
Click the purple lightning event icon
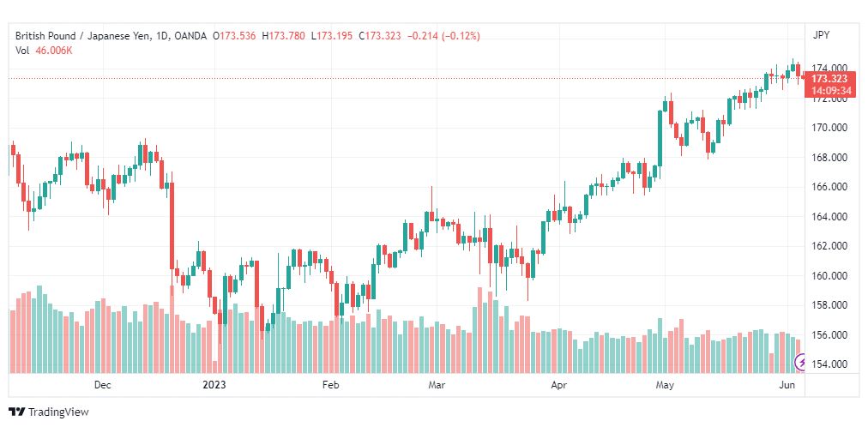pyautogui.click(x=800, y=363)
